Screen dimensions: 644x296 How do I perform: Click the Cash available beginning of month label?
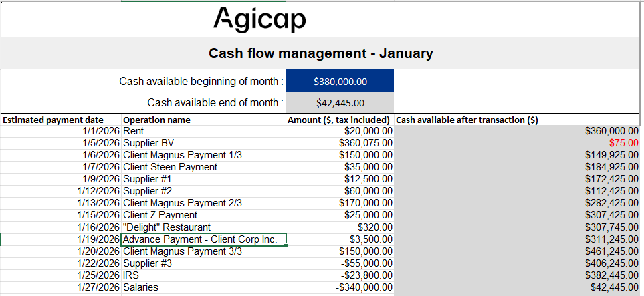click(201, 82)
